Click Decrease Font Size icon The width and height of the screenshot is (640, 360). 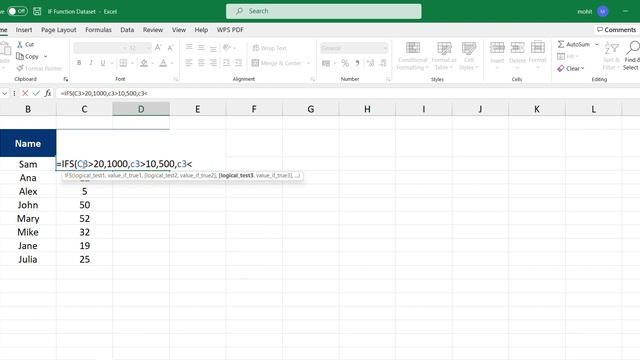tap(171, 48)
